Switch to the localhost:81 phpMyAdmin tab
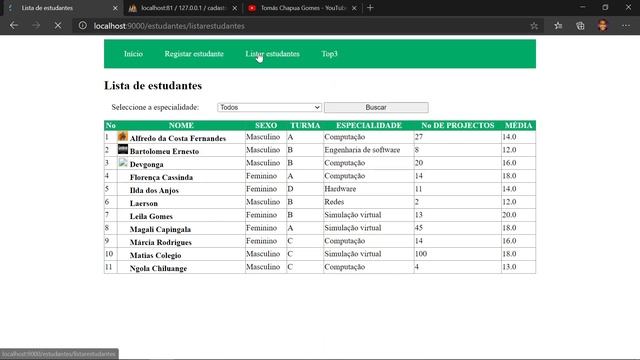The height and width of the screenshot is (360, 640). click(x=183, y=8)
